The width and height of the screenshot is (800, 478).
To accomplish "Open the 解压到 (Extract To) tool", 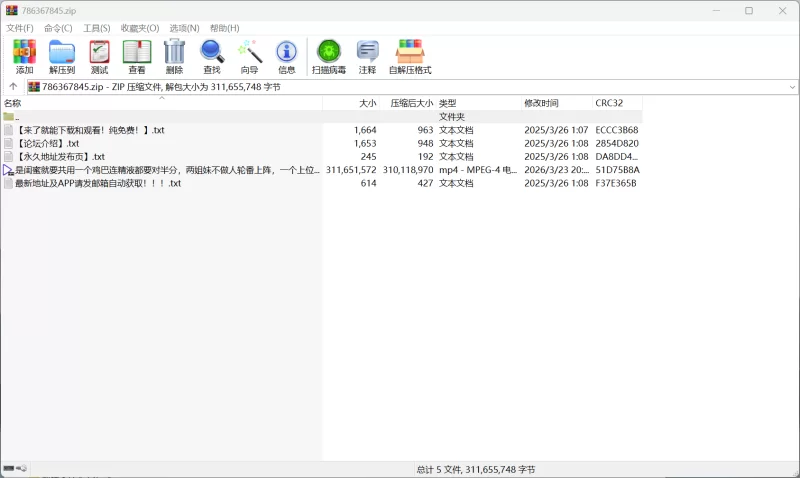I will coord(62,56).
